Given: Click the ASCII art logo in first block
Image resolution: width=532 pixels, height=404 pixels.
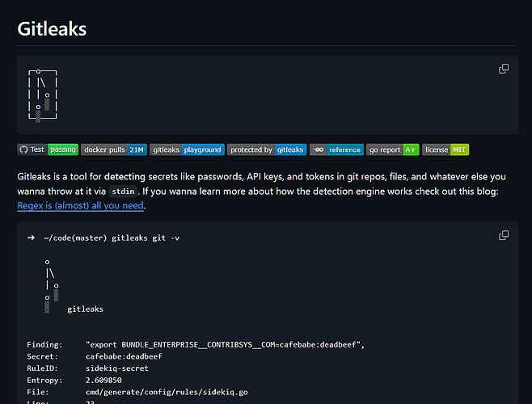Looking at the screenshot, I should coord(43,95).
